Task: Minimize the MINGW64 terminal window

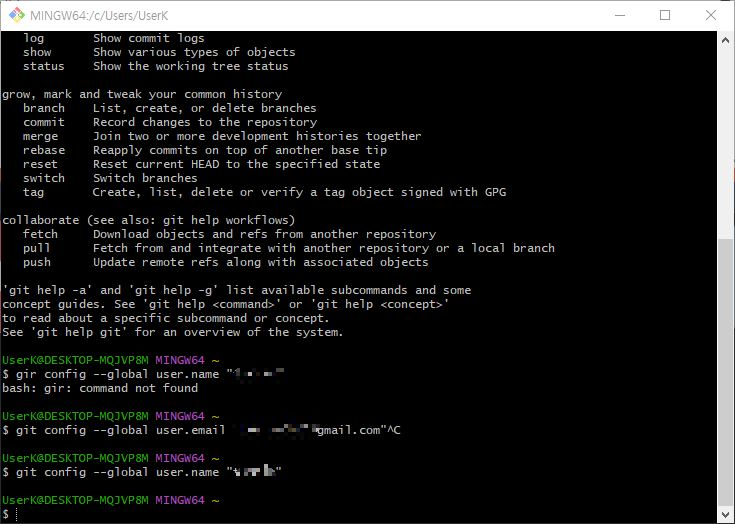Action: [x=620, y=15]
